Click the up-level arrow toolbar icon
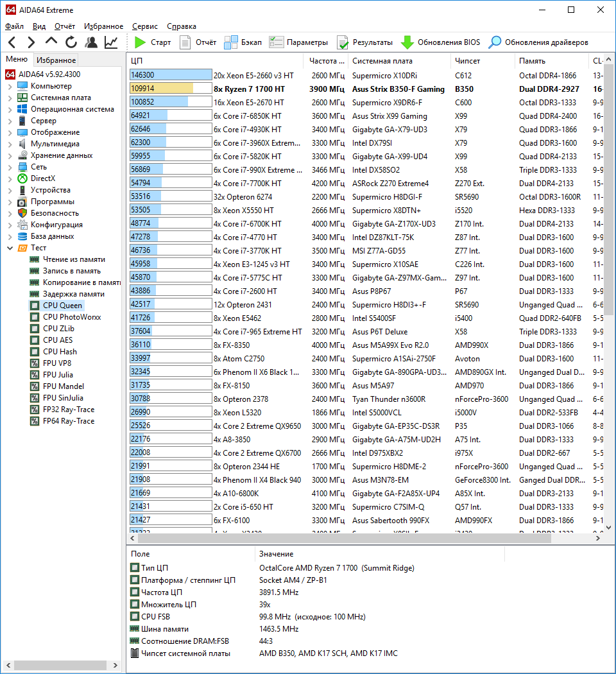Screen dimensions: 616x674 pyautogui.click(x=51, y=42)
